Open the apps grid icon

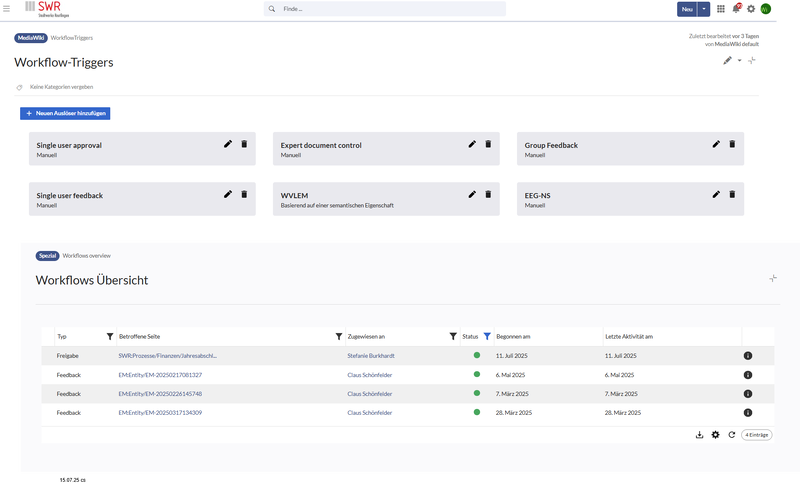tap(720, 9)
